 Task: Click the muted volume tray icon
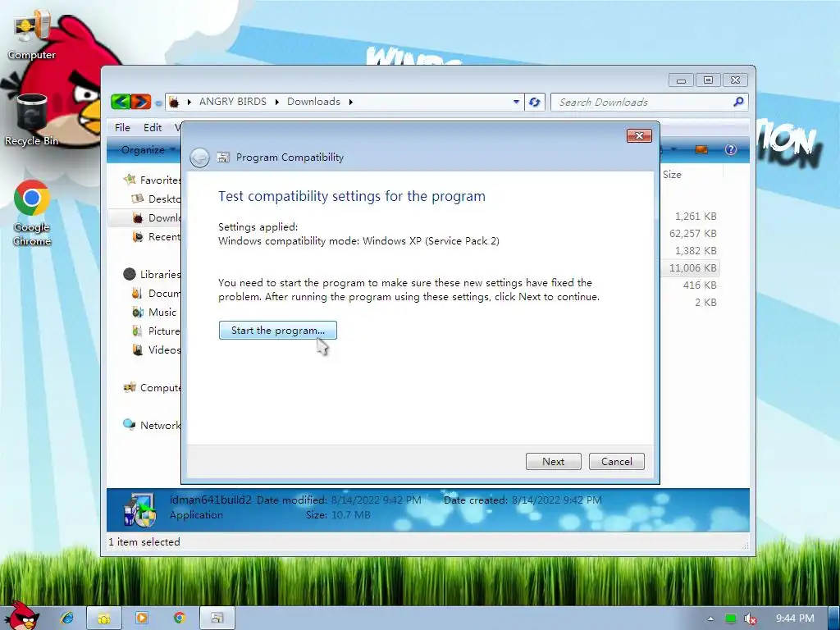coord(751,619)
